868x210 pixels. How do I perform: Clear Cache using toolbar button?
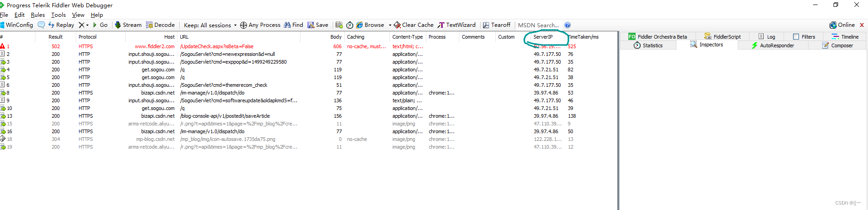pos(414,25)
